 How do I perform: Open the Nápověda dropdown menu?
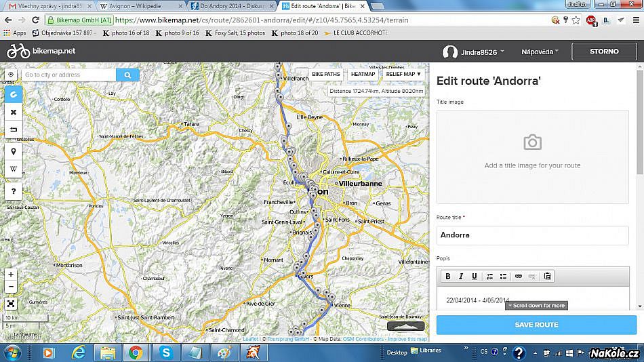click(x=540, y=52)
